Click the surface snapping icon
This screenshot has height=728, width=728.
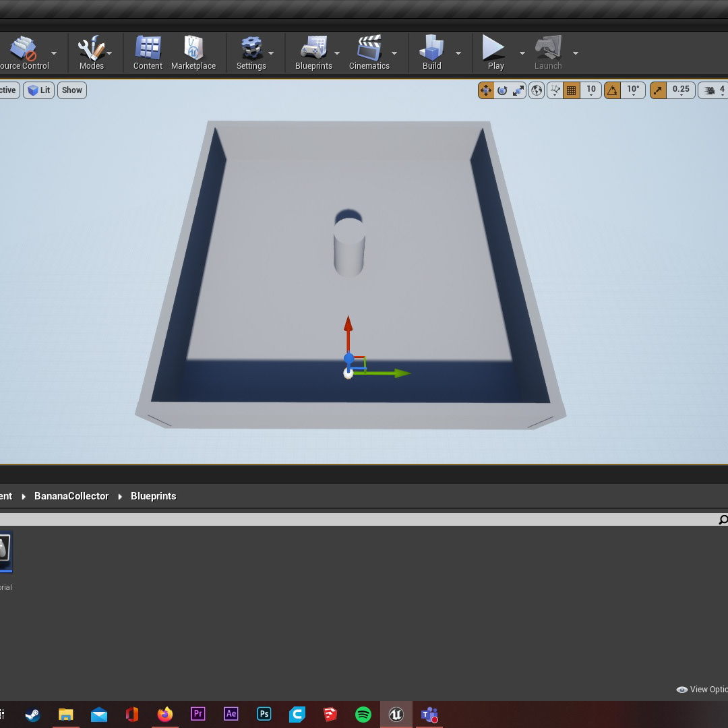[x=555, y=90]
